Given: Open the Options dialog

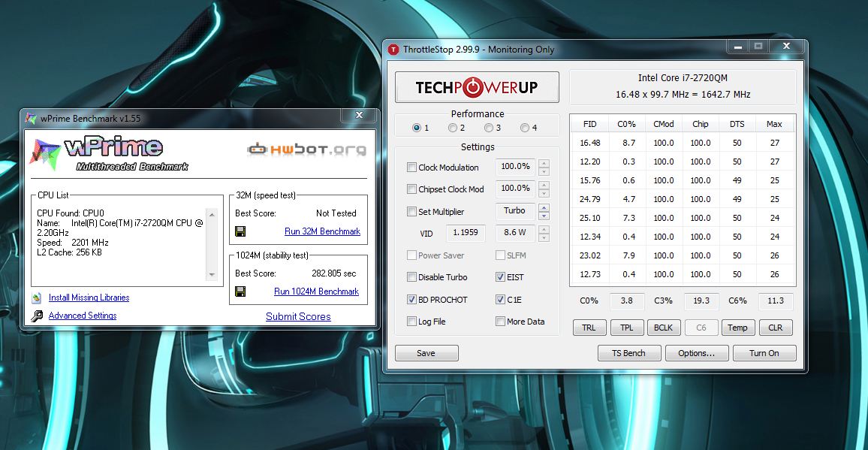Looking at the screenshot, I should click(x=696, y=353).
